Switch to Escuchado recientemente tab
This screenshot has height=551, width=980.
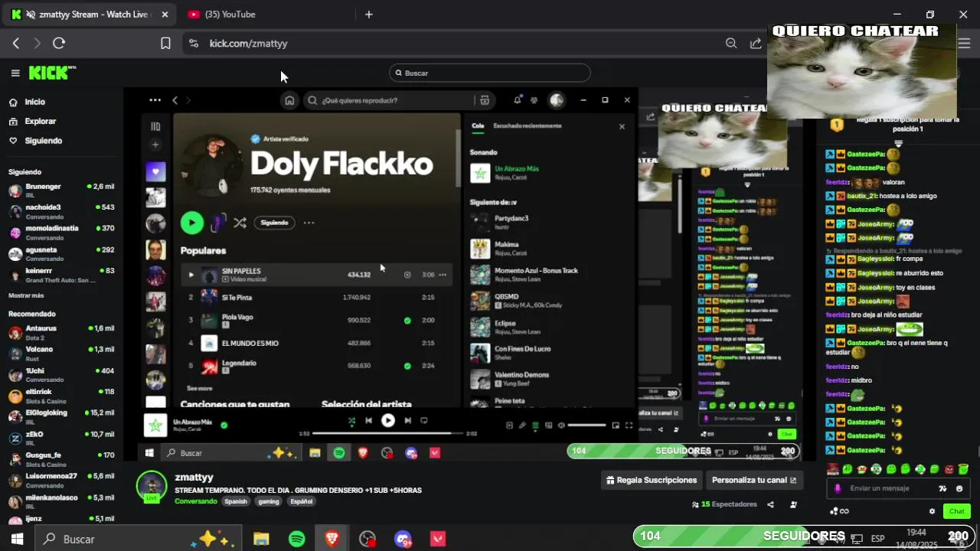tap(528, 126)
